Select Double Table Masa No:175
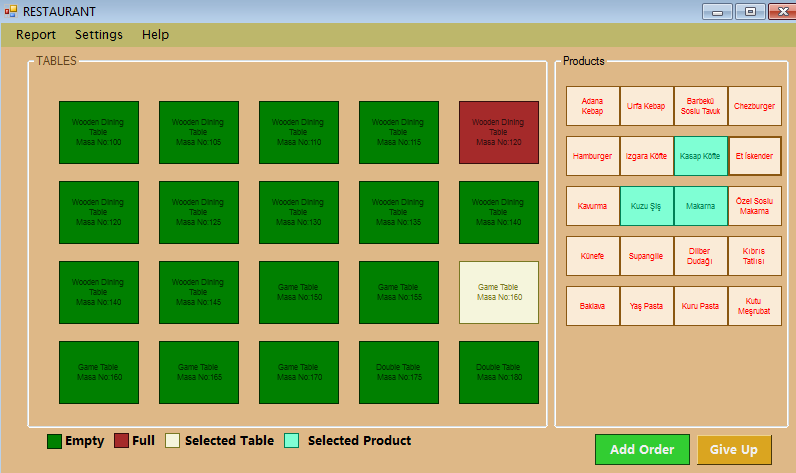796x473 pixels. coord(399,373)
